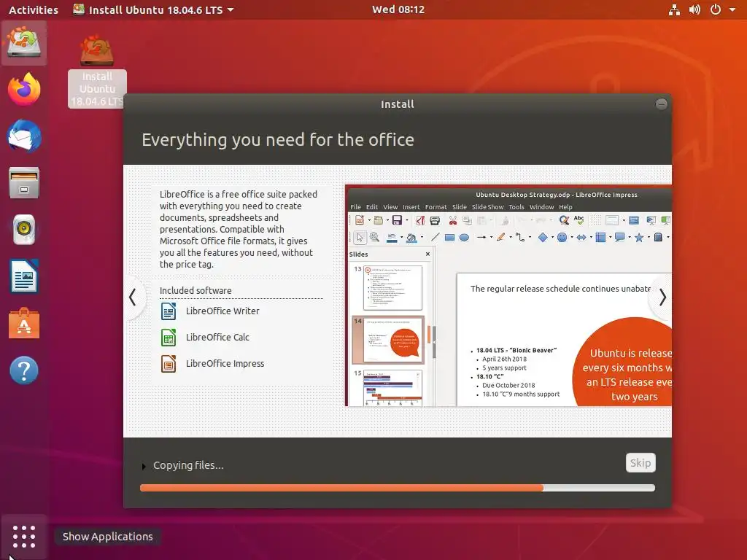The image size is (747, 560).
Task: Launch Rhythmbox music player from the dock
Action: (24, 229)
